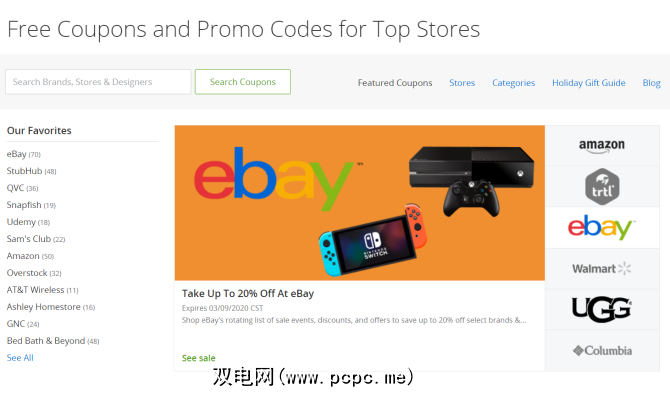Image resolution: width=670 pixels, height=400 pixels.
Task: Open the Stores tab
Action: [462, 83]
